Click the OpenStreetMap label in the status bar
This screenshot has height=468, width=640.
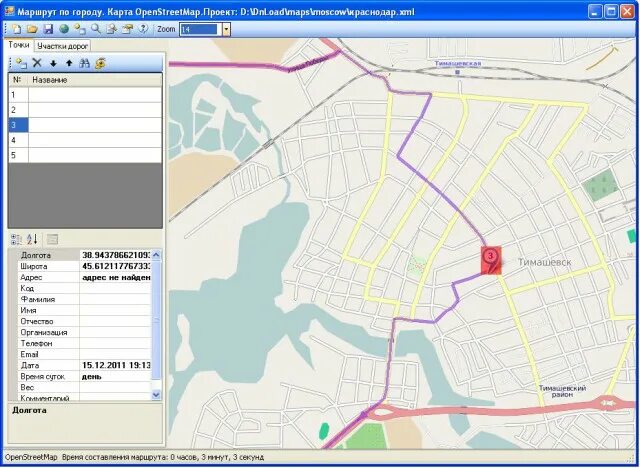[31, 457]
